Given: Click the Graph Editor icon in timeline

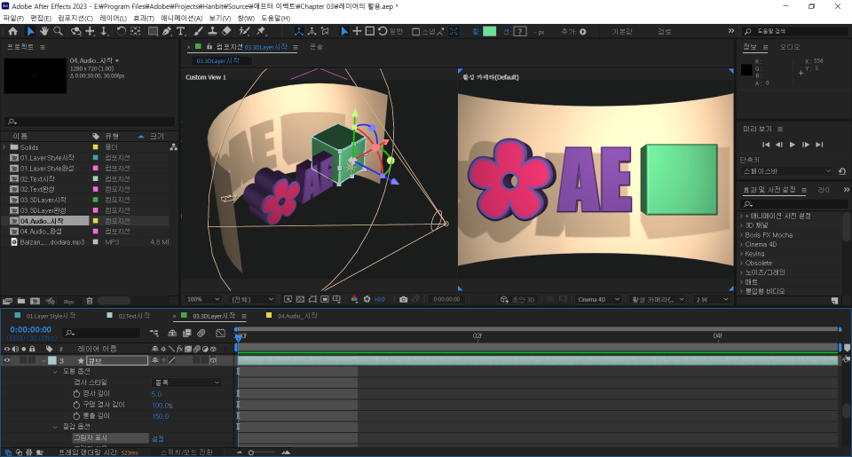Looking at the screenshot, I should point(220,333).
